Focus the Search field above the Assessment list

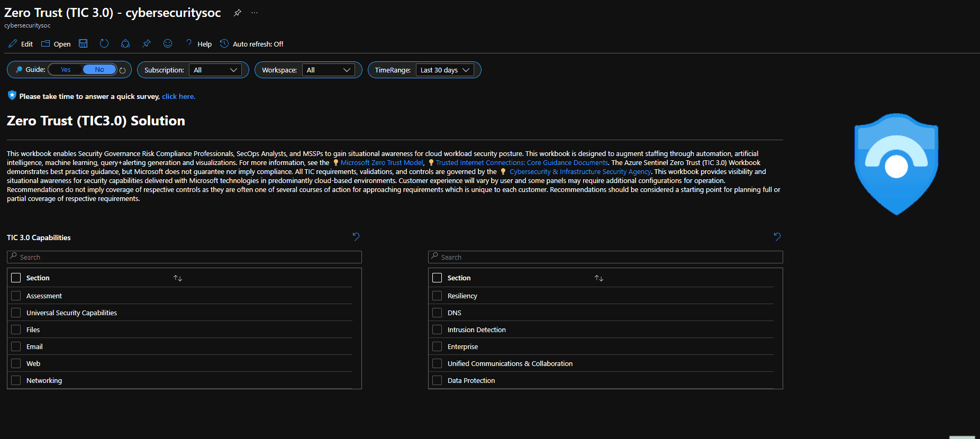pyautogui.click(x=184, y=257)
